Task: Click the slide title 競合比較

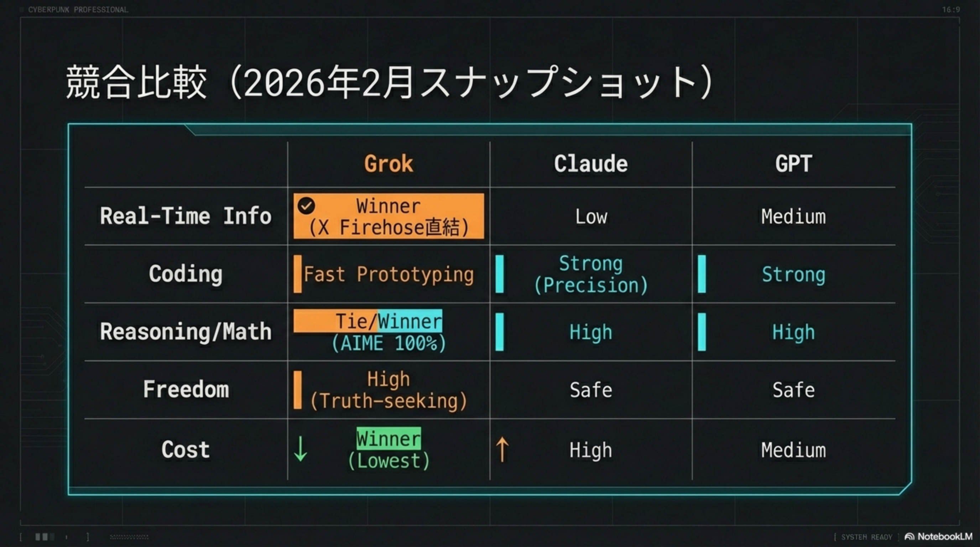Action: (136, 83)
